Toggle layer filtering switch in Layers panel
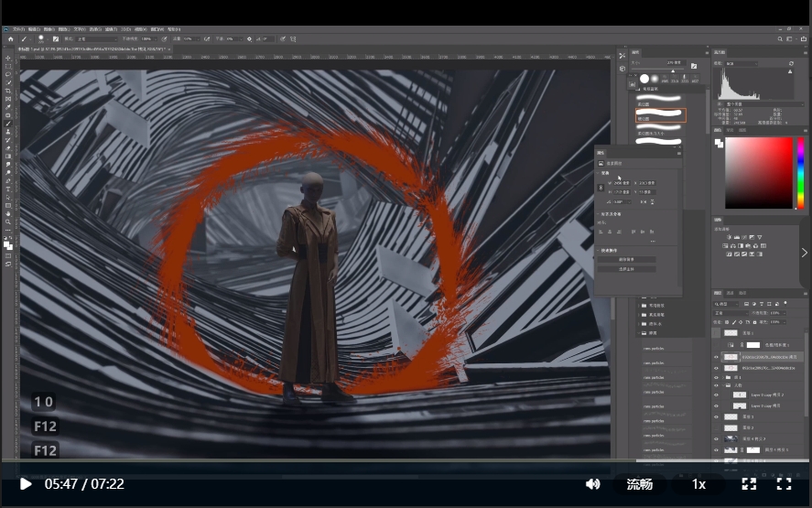 click(x=785, y=303)
